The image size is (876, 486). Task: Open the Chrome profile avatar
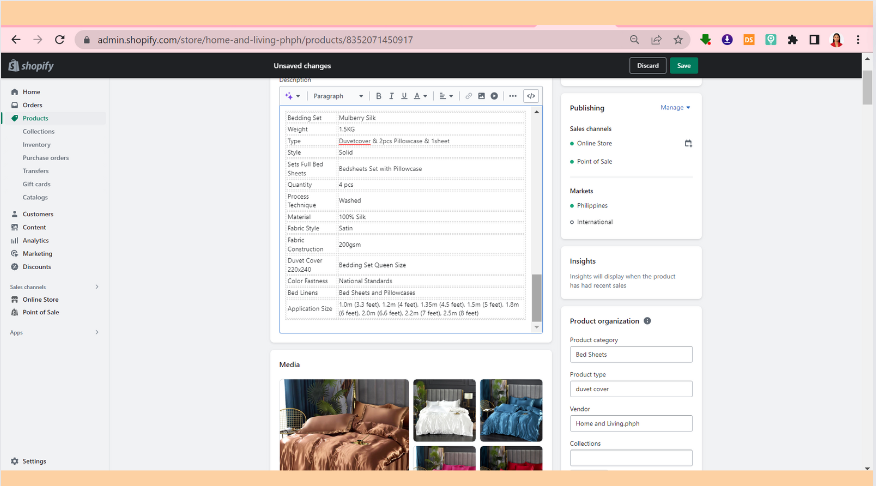coord(836,40)
